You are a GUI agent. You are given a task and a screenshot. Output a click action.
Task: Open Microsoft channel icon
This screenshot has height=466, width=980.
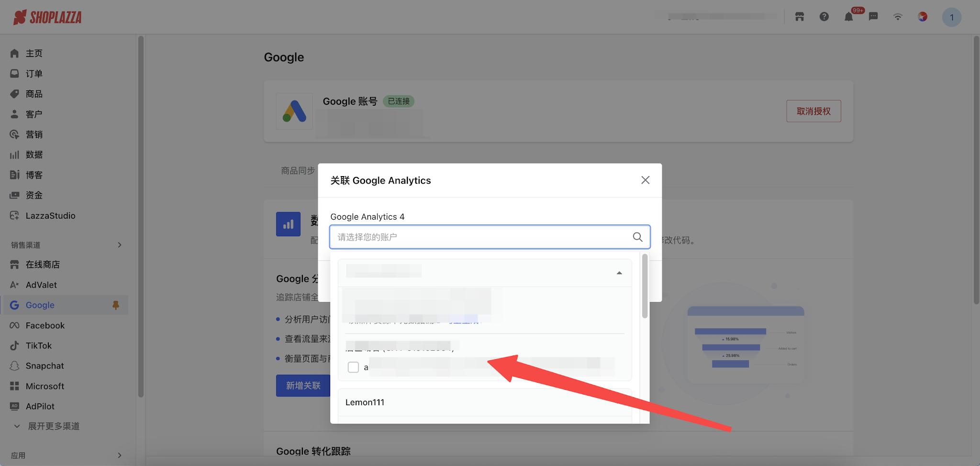pyautogui.click(x=14, y=386)
